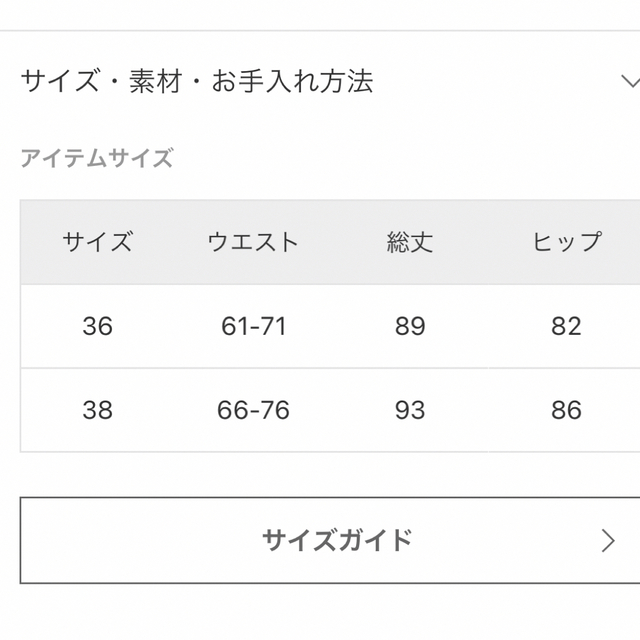The height and width of the screenshot is (640, 640).
Task: Click hip value 86
Action: (x=566, y=410)
